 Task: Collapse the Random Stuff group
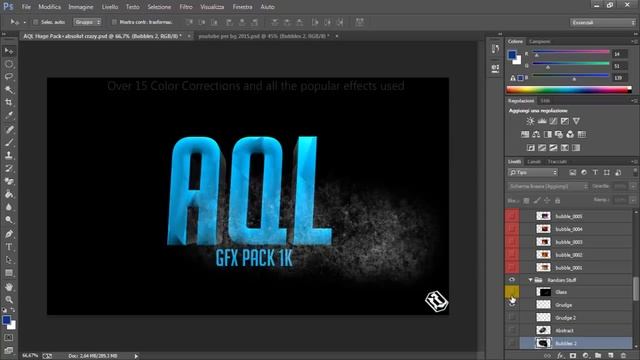(x=530, y=280)
